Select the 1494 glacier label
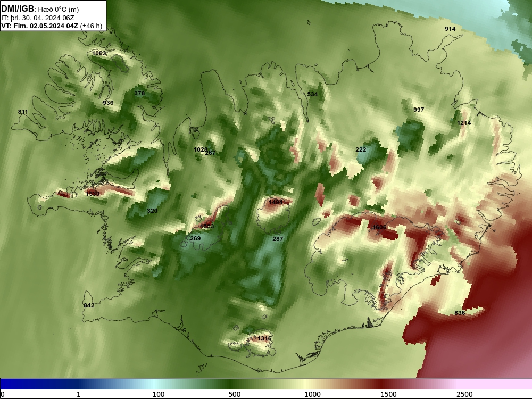This screenshot has width=532, height=399. [x=276, y=202]
